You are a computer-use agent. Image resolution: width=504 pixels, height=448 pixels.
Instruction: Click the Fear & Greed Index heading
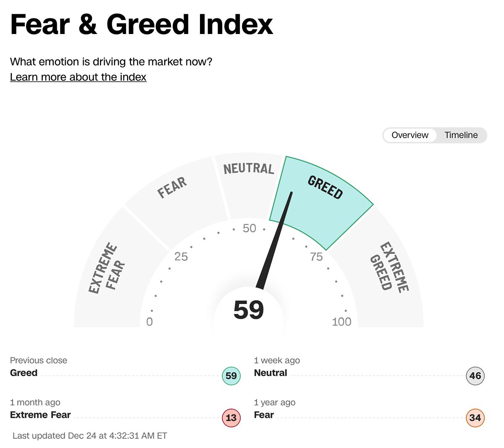click(142, 24)
